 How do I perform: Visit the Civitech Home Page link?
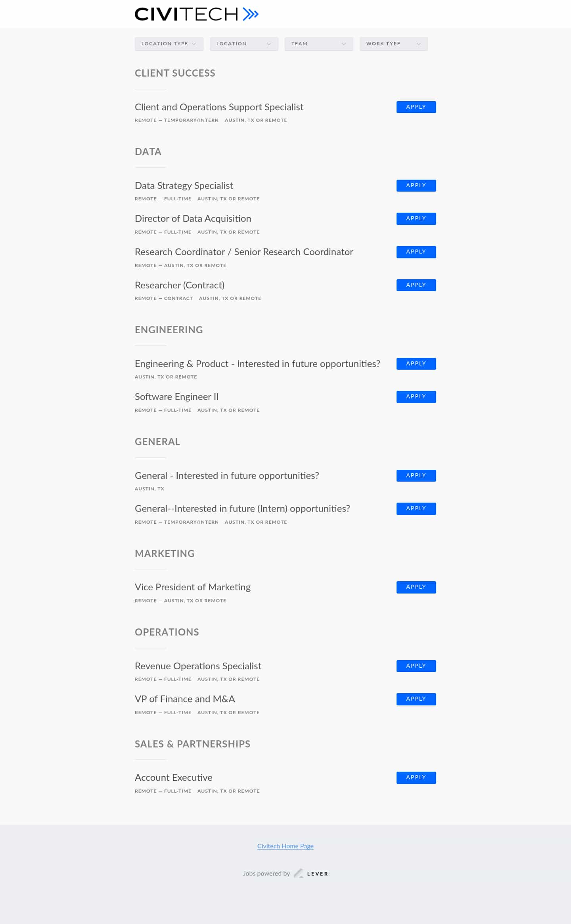[x=285, y=846]
